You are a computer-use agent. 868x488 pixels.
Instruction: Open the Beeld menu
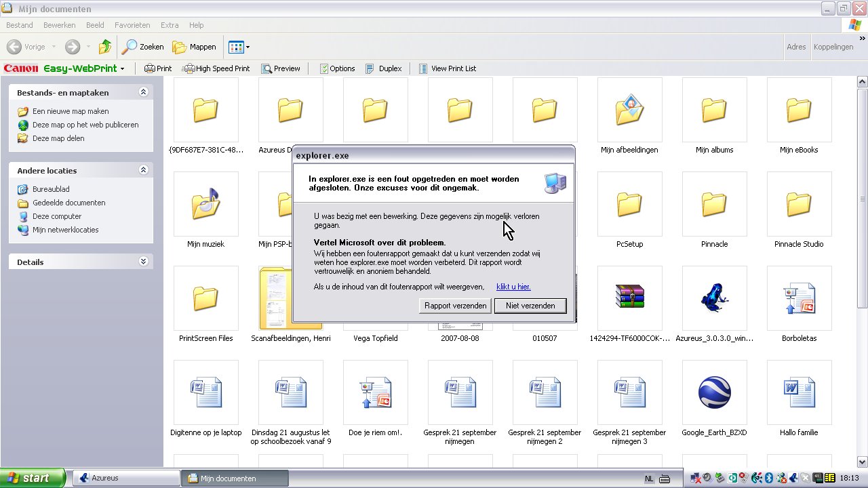click(x=95, y=25)
